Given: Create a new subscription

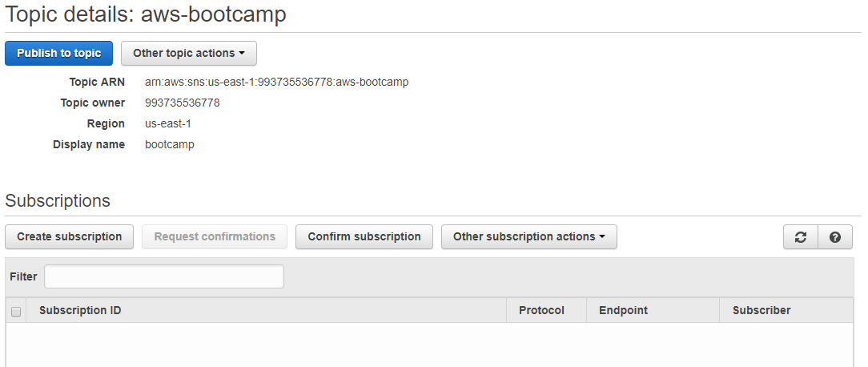Looking at the screenshot, I should (x=69, y=236).
